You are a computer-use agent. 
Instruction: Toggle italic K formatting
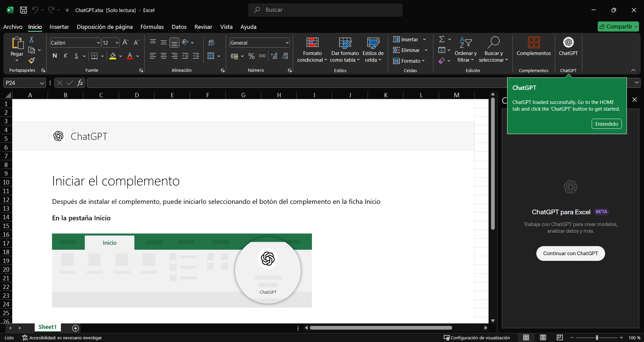pos(65,56)
